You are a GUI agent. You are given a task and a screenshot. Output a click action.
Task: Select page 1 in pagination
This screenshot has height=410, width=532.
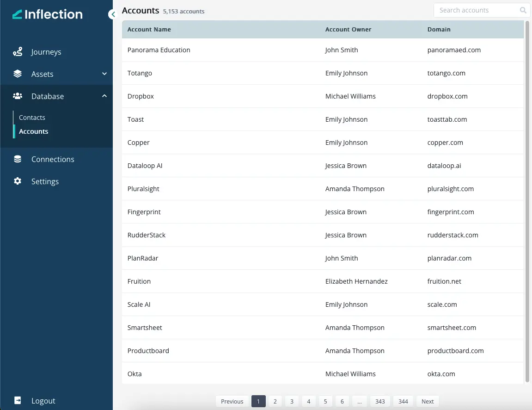pos(258,402)
